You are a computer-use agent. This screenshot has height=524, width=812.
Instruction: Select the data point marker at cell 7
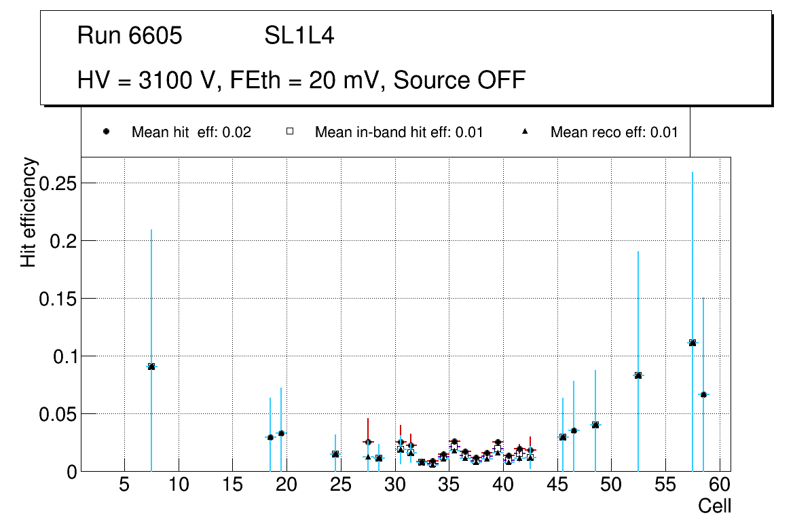[151, 367]
